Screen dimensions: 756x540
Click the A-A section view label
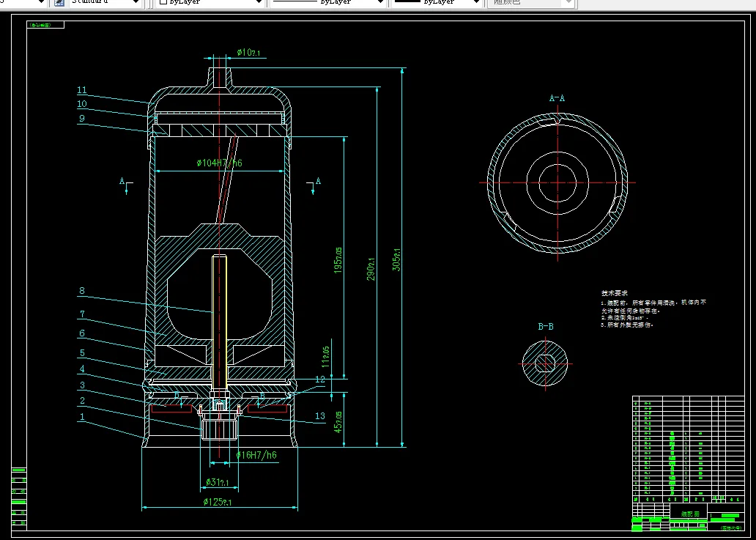tap(557, 98)
